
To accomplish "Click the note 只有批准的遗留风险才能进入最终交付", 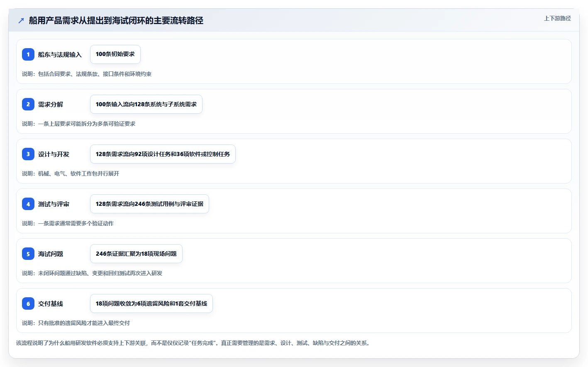I will pos(76,323).
